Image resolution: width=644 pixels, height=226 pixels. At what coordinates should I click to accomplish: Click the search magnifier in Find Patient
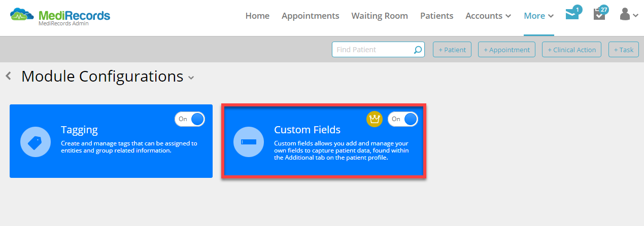418,50
